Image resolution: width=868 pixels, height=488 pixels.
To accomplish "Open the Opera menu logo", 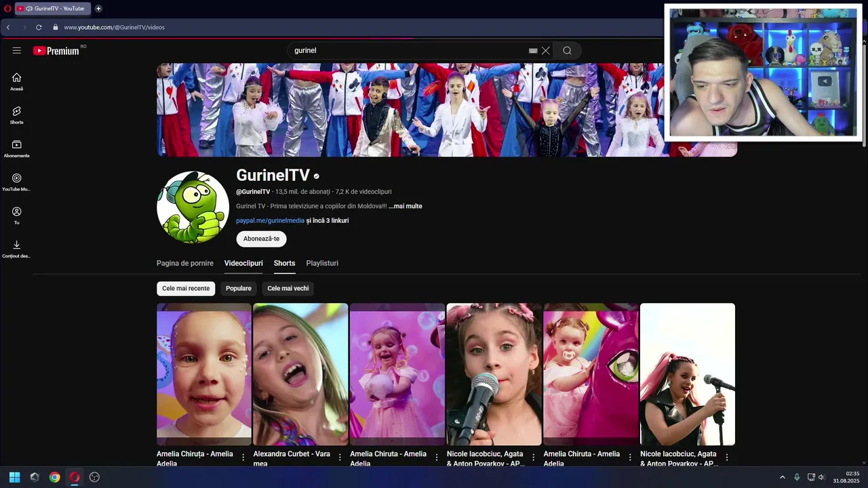I will [7, 8].
